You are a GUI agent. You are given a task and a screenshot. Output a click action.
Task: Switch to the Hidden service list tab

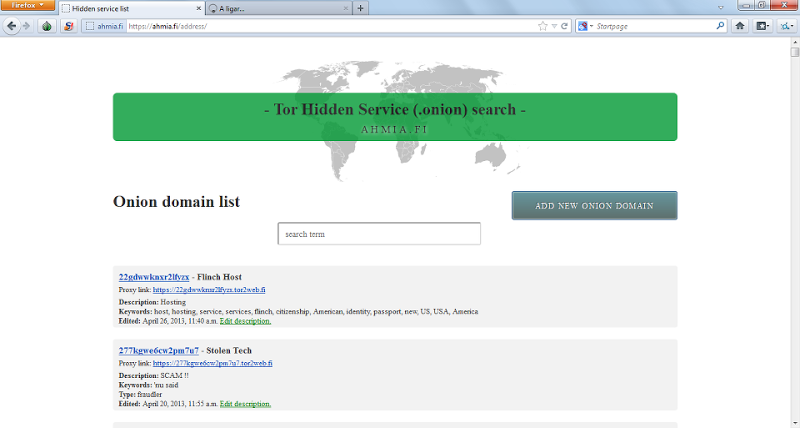click(x=132, y=8)
